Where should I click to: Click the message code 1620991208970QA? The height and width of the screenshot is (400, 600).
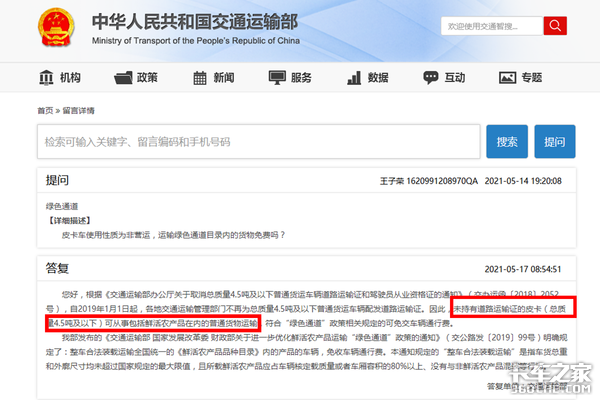[442, 181]
